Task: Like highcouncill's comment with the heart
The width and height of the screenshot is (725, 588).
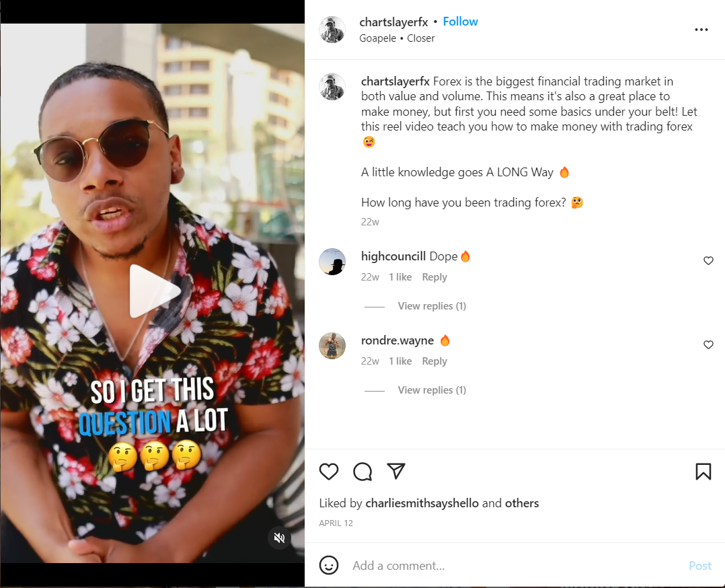Action: (708, 261)
